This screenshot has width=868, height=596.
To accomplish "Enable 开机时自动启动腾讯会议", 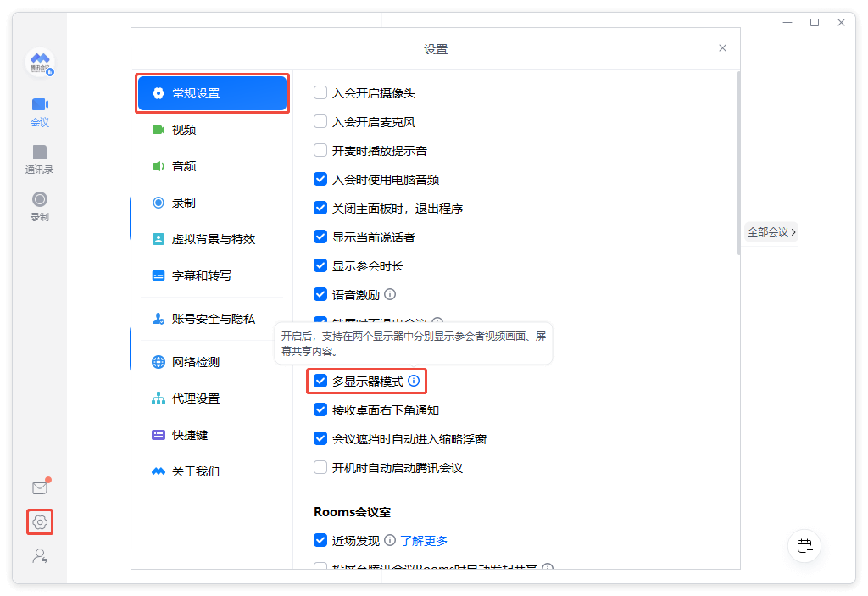I will tap(320, 467).
